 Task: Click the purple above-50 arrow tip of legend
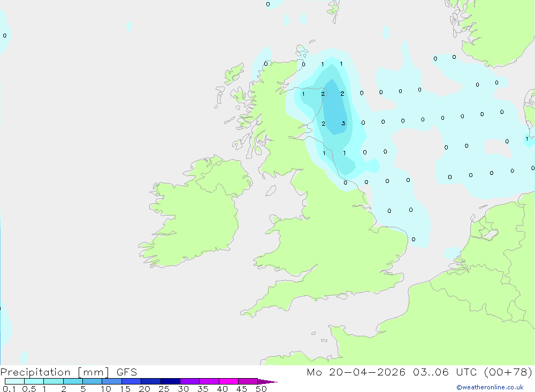[x=267, y=381]
